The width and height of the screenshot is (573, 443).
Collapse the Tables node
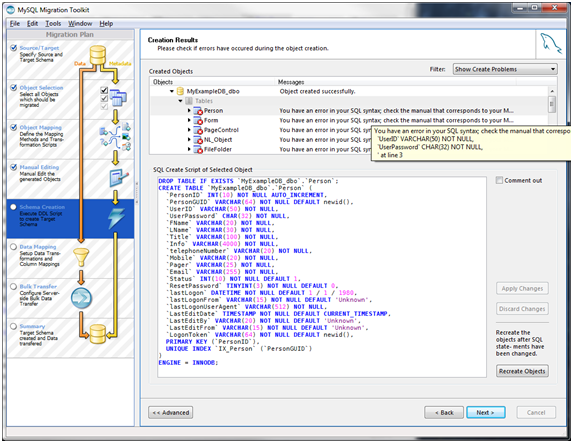tap(180, 101)
